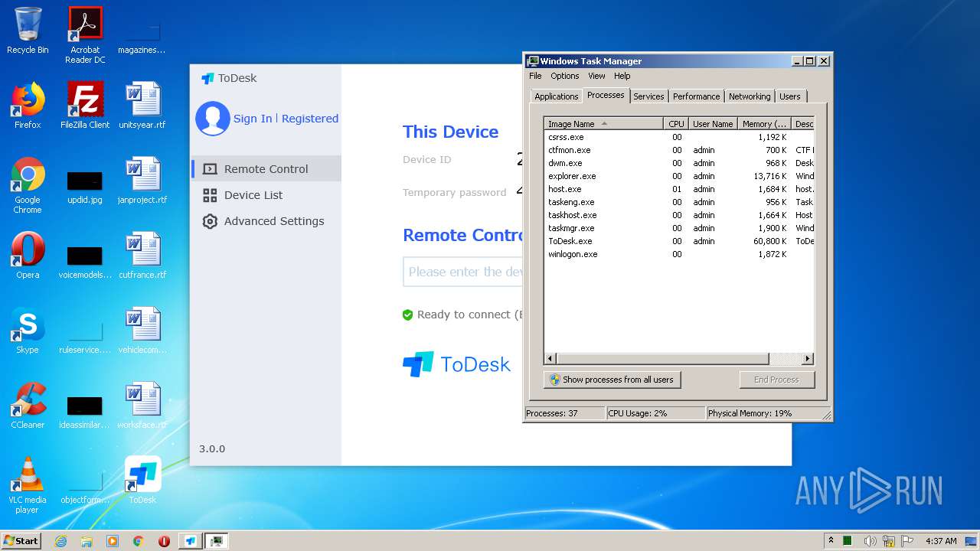Select the ctfmon.exe process row
This screenshot has height=551, width=980.
click(679, 150)
